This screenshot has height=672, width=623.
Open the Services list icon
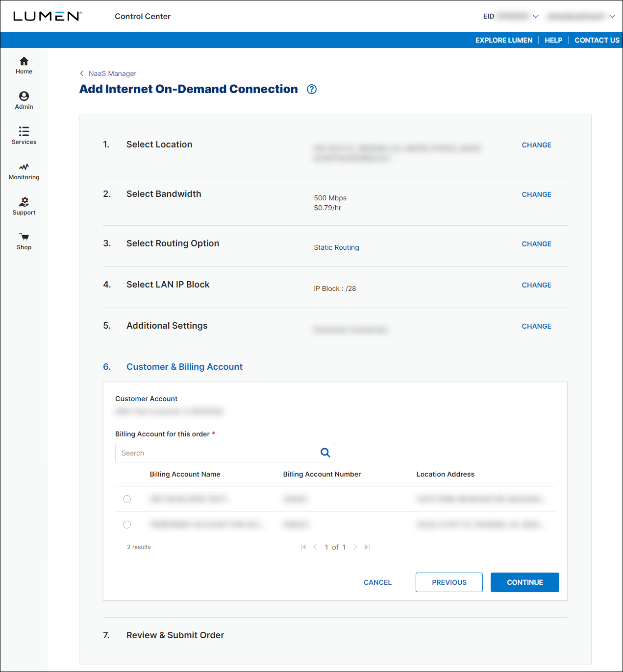pyautogui.click(x=24, y=131)
